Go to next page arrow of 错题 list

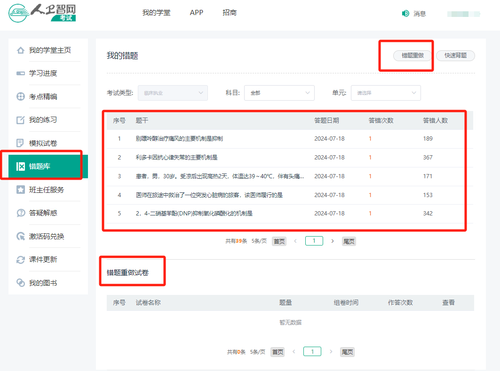pyautogui.click(x=332, y=241)
